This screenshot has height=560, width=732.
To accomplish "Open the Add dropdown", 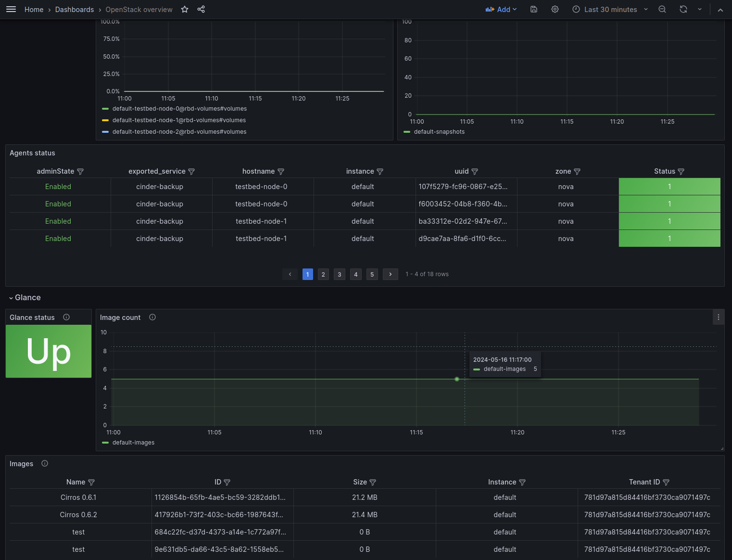I will [x=501, y=9].
